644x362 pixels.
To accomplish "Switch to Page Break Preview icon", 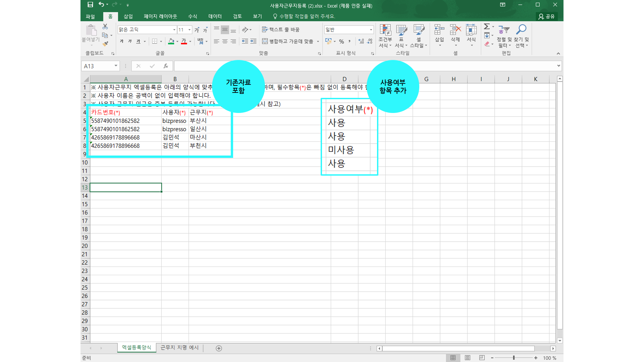I will point(482,358).
